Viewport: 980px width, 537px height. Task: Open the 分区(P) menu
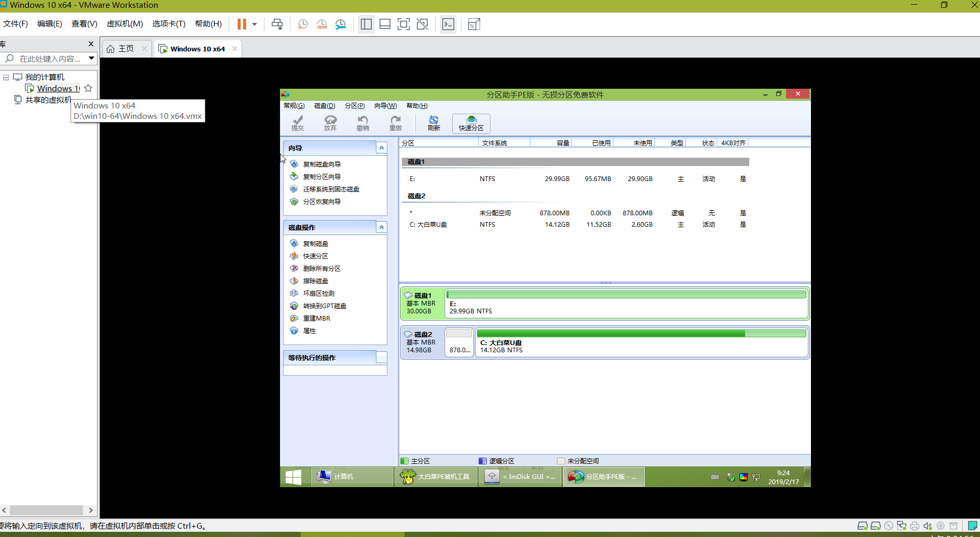pyautogui.click(x=355, y=106)
